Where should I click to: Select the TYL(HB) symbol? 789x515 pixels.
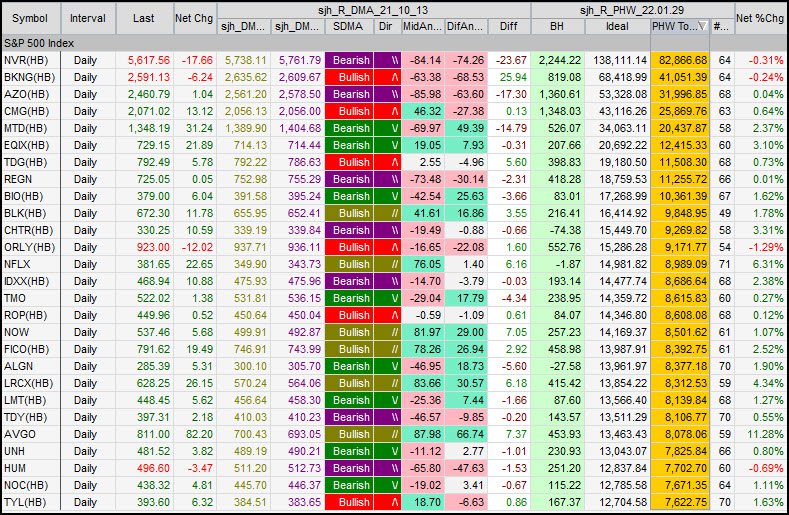25,502
